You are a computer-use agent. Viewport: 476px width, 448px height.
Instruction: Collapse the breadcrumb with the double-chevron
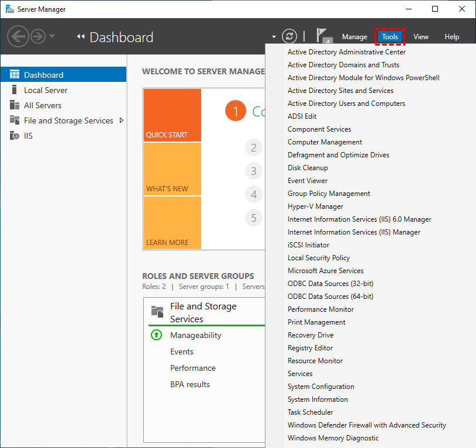click(x=80, y=36)
